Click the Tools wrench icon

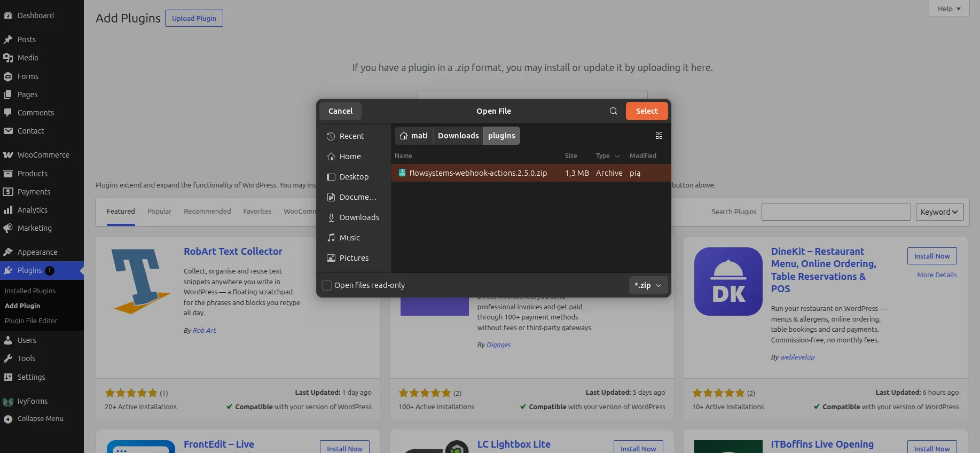coord(8,358)
